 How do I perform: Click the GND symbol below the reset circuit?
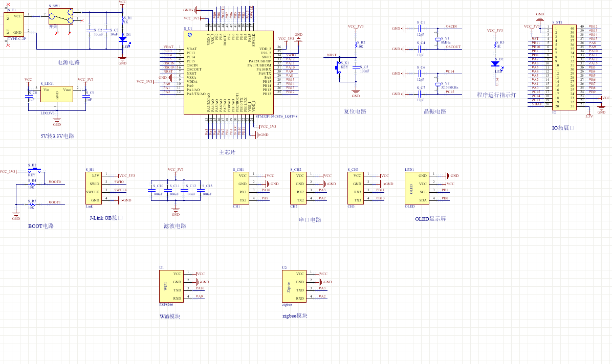[356, 94]
